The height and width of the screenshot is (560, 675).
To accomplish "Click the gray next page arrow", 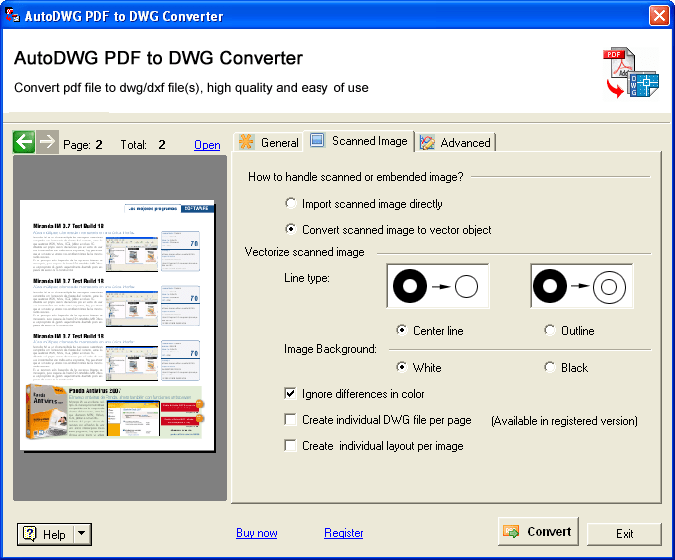I will 47,142.
